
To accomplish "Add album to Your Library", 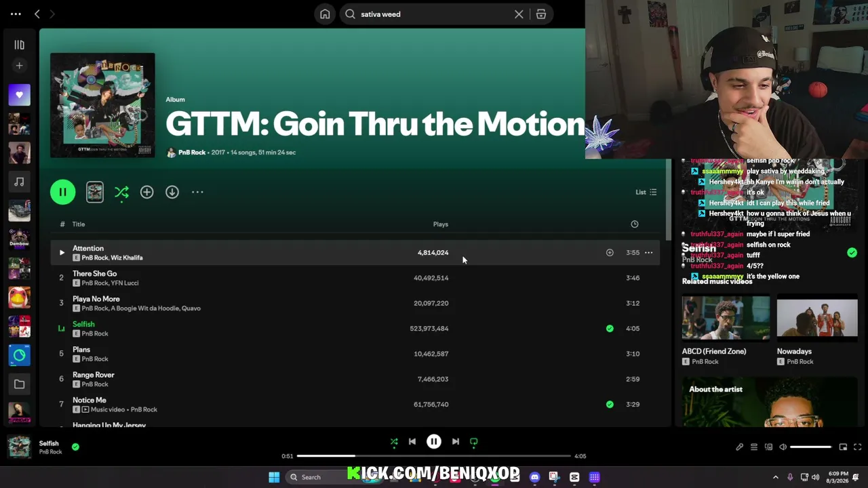I will pos(146,192).
